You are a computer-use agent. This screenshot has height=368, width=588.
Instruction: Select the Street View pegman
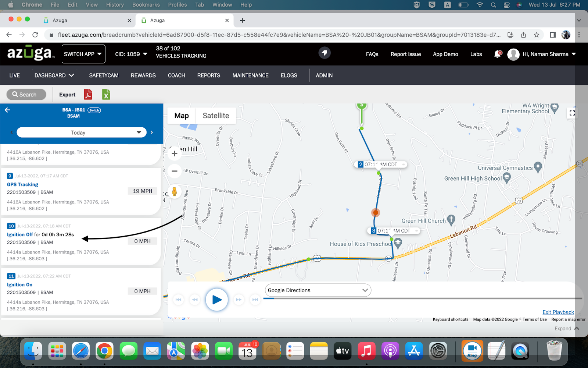click(175, 191)
